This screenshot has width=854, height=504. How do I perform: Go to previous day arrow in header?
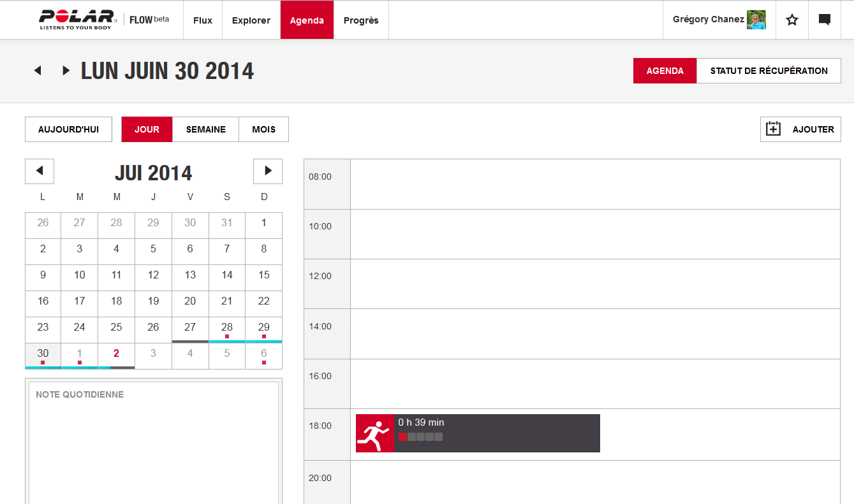(x=38, y=71)
